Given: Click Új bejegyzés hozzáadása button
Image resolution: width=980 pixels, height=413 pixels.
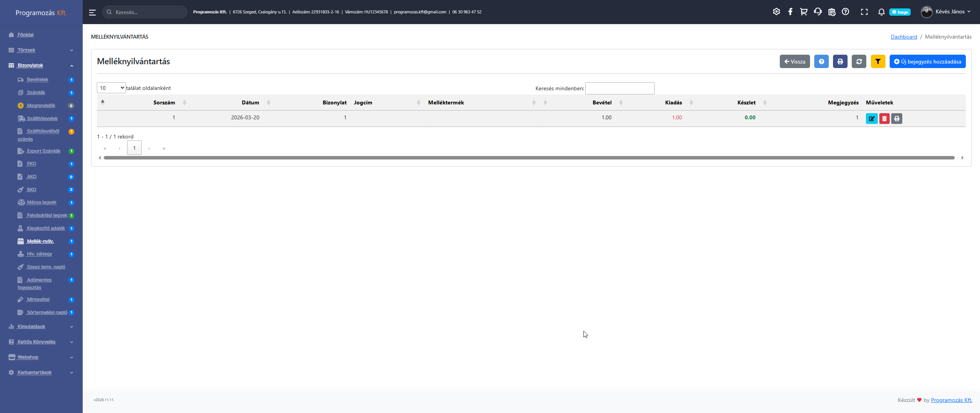Looking at the screenshot, I should pos(927,62).
